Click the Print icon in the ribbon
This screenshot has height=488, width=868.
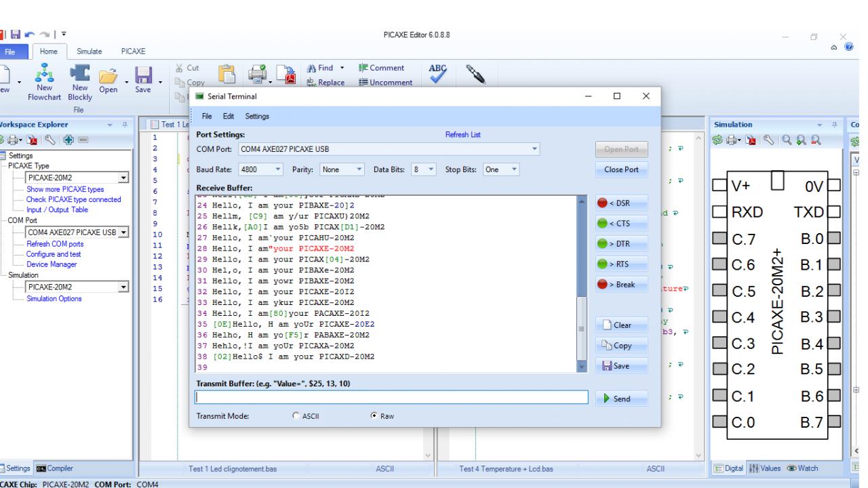259,75
